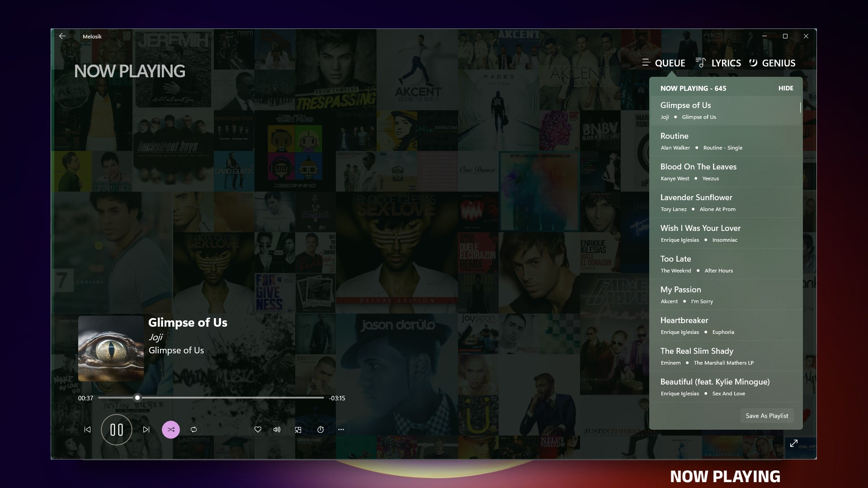This screenshot has height=488, width=868.
Task: Open artist Joji under the song title
Action: (156, 337)
